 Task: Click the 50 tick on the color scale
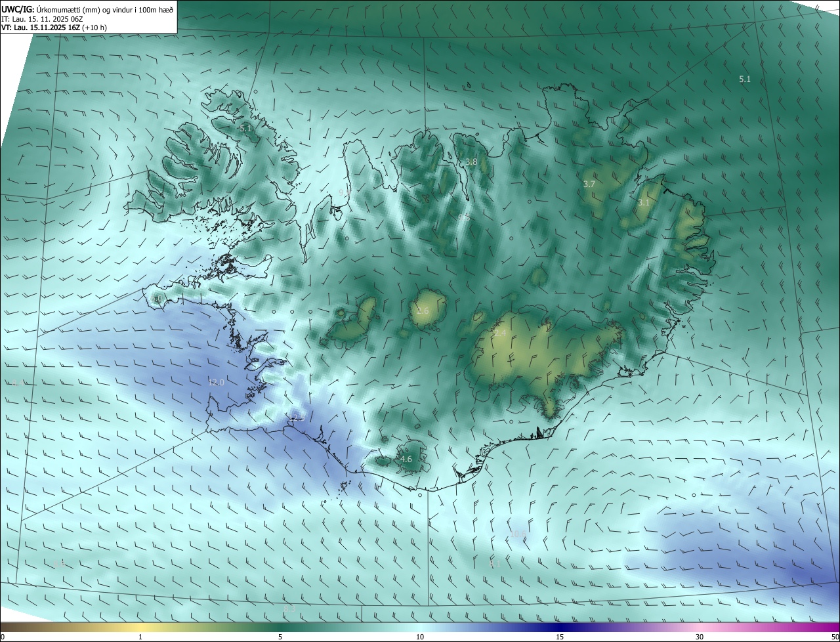tap(835, 637)
